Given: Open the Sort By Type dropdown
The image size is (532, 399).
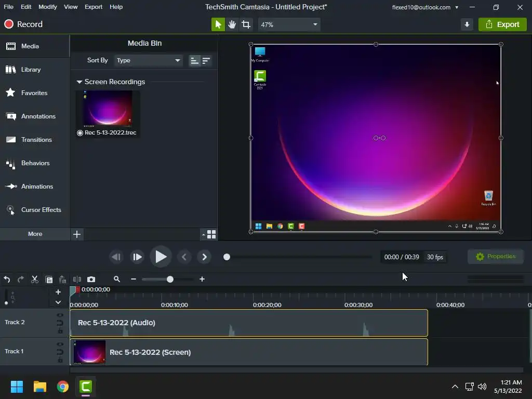Looking at the screenshot, I should point(148,60).
